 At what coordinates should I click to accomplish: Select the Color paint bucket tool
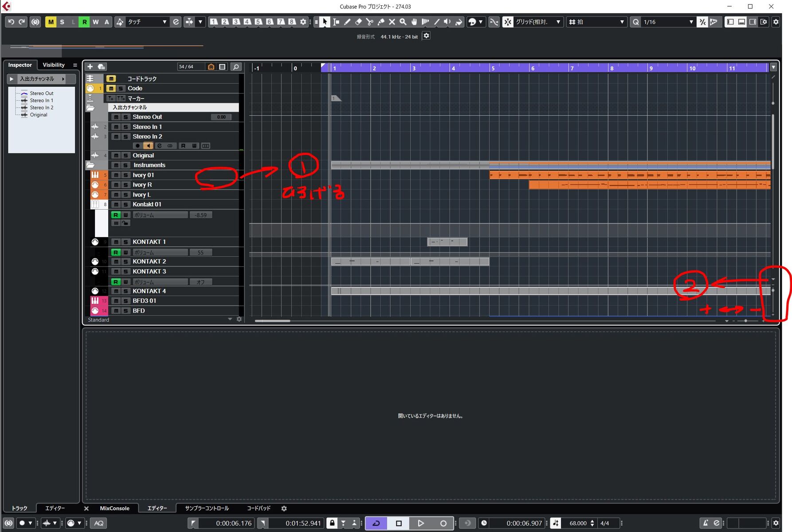click(459, 22)
